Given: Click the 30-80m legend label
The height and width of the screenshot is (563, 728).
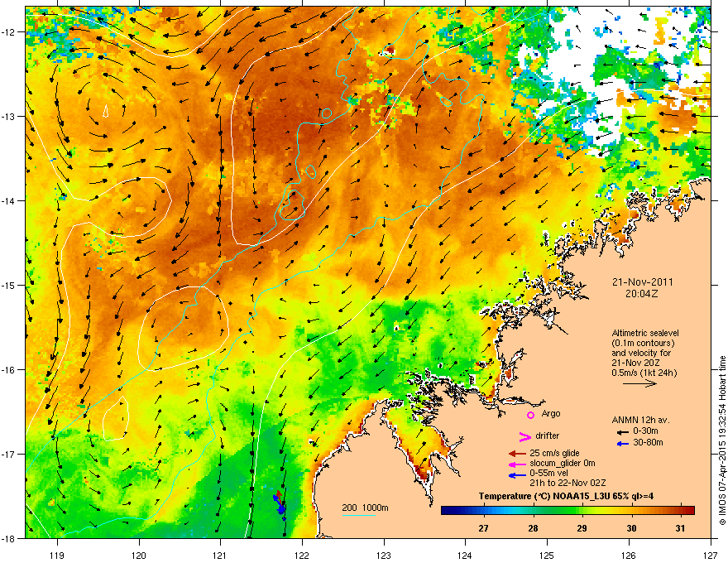Looking at the screenshot, I should (x=648, y=443).
